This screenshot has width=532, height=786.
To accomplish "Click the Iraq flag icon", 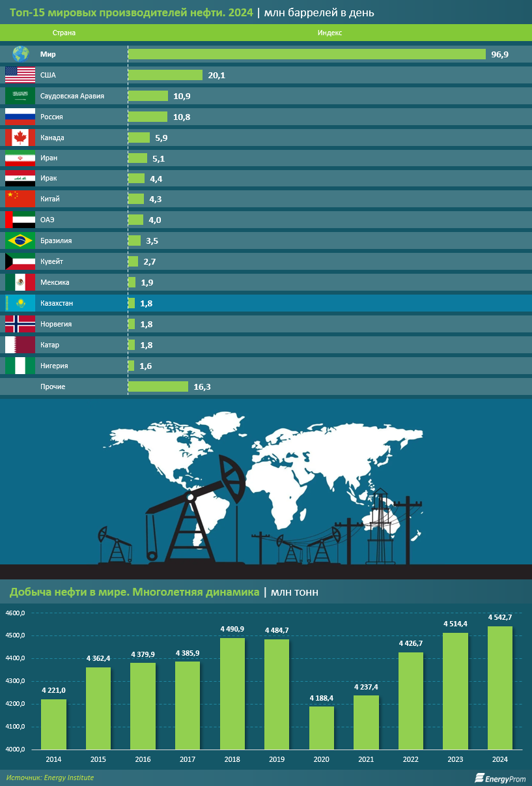I will pos(20,178).
